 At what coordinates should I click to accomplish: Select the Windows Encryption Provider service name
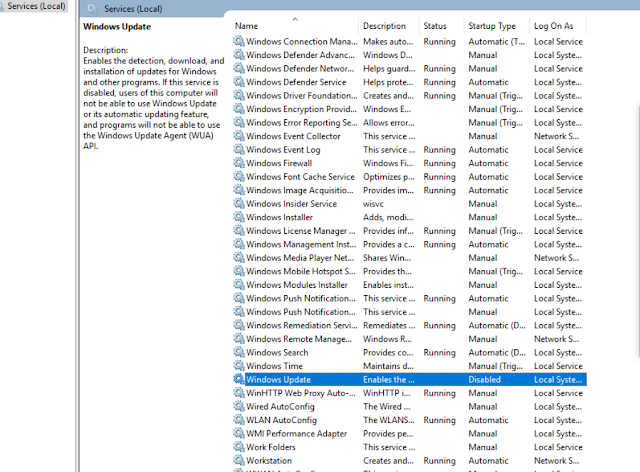[301, 109]
